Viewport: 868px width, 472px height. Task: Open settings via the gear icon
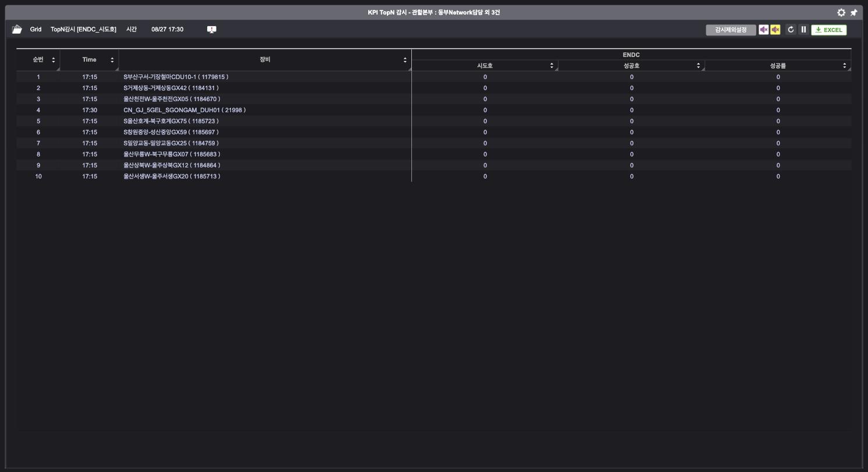(x=841, y=12)
